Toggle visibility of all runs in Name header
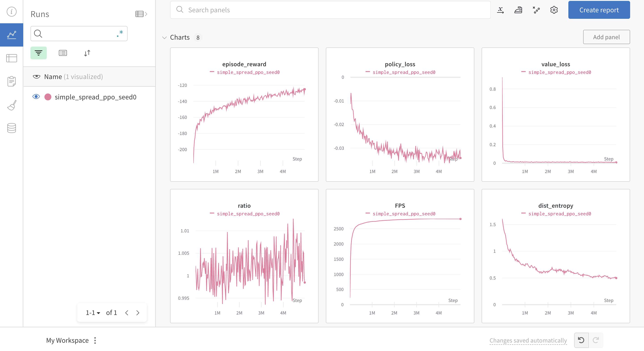 36,77
